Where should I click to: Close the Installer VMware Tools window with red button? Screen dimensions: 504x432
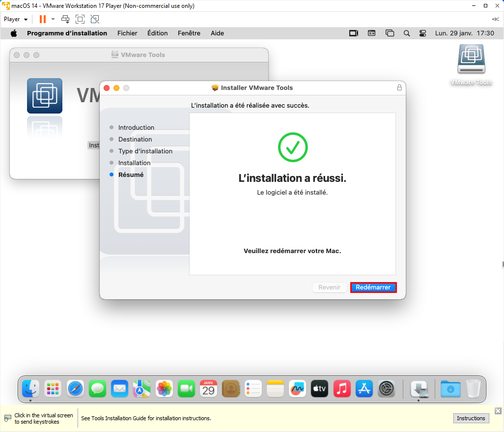pos(107,88)
